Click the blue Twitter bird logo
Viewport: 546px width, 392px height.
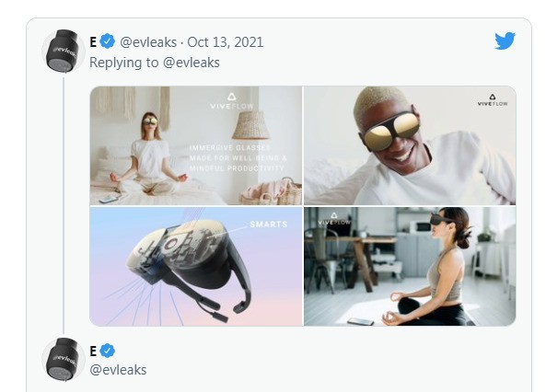[505, 40]
